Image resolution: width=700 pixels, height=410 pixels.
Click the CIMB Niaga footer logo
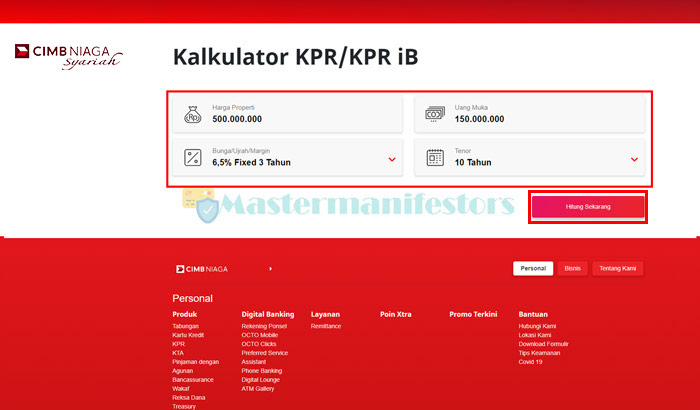202,269
